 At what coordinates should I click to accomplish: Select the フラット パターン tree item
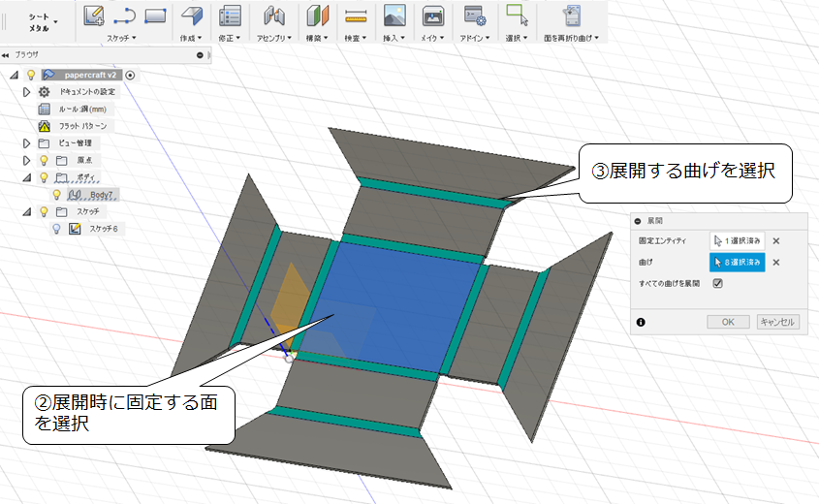pyautogui.click(x=82, y=126)
